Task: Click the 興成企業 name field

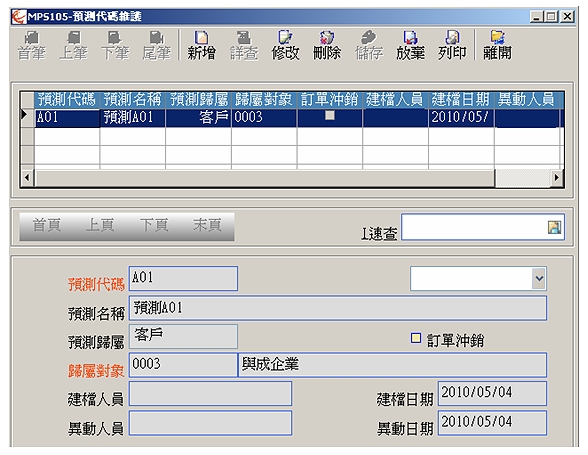Action: click(392, 365)
